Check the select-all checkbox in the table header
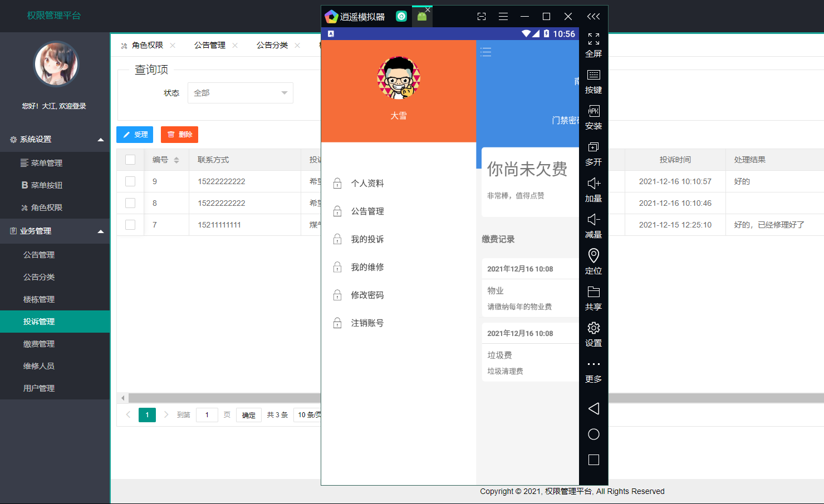 click(130, 160)
